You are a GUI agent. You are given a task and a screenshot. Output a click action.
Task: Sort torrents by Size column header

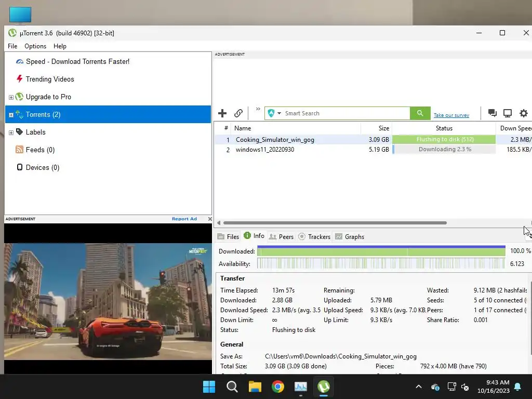[x=376, y=128]
